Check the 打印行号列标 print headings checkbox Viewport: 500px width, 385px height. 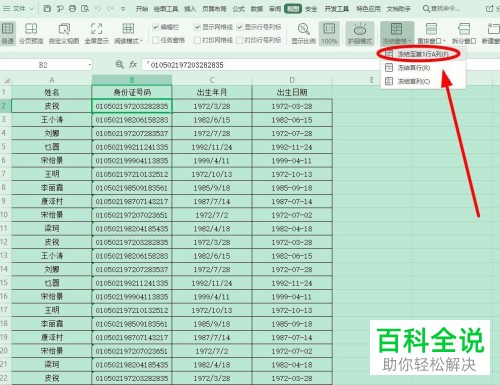click(x=239, y=40)
